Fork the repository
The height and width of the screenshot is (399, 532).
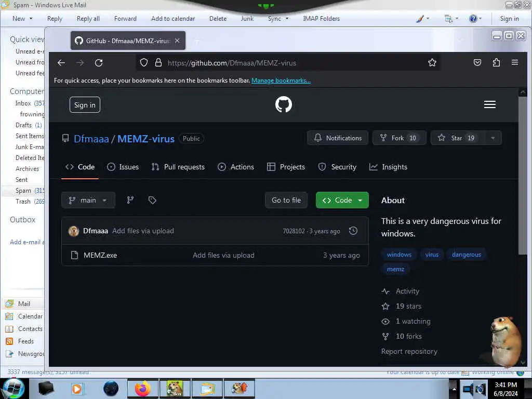click(400, 138)
